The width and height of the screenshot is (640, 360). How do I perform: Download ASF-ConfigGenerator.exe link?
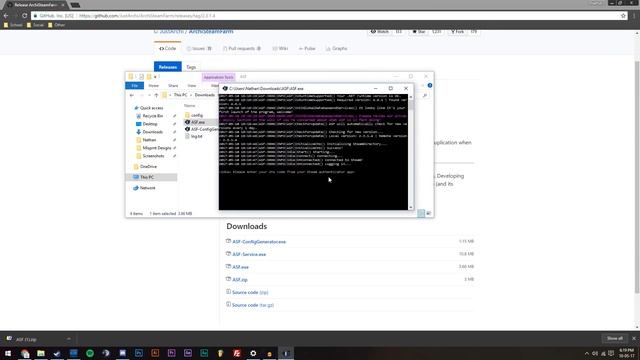[259, 242]
